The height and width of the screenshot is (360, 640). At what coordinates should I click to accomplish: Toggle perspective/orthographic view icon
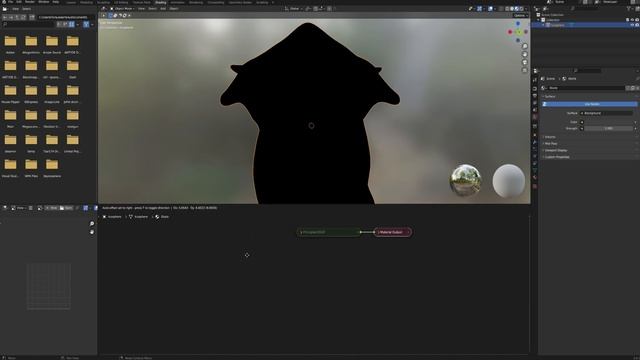point(525,71)
